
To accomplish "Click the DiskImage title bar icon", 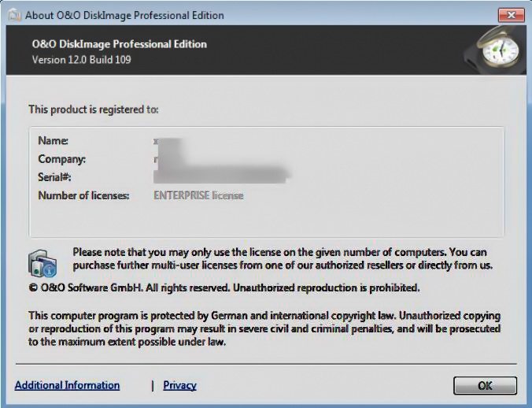I will pos(14,15).
